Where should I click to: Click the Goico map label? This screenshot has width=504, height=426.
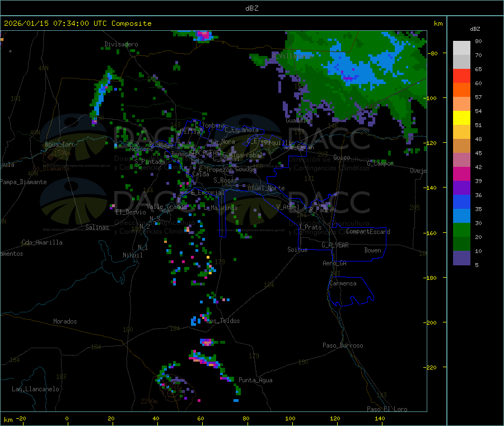342,157
